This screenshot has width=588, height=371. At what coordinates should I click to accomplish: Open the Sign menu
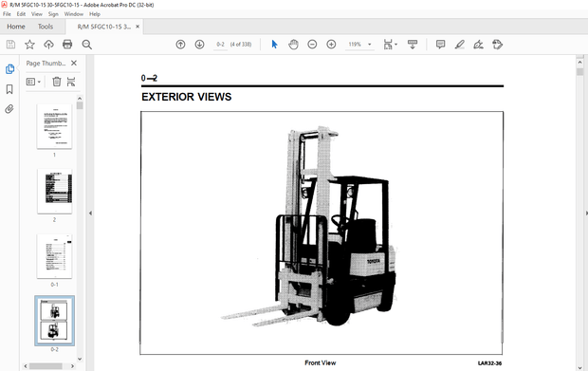coord(53,14)
